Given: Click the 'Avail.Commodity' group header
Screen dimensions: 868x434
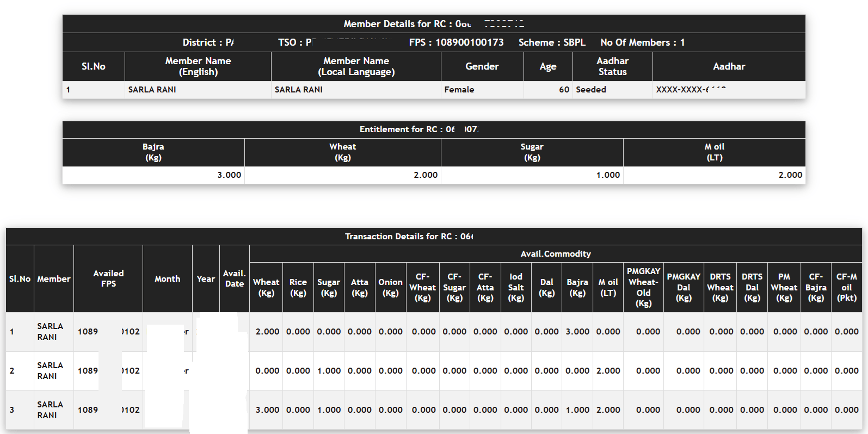Looking at the screenshot, I should point(556,254).
